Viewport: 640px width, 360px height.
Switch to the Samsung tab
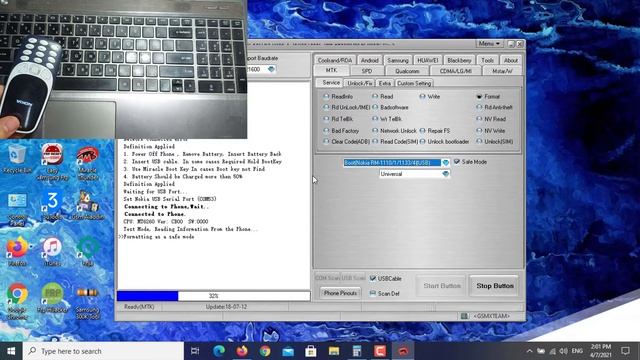coord(398,60)
